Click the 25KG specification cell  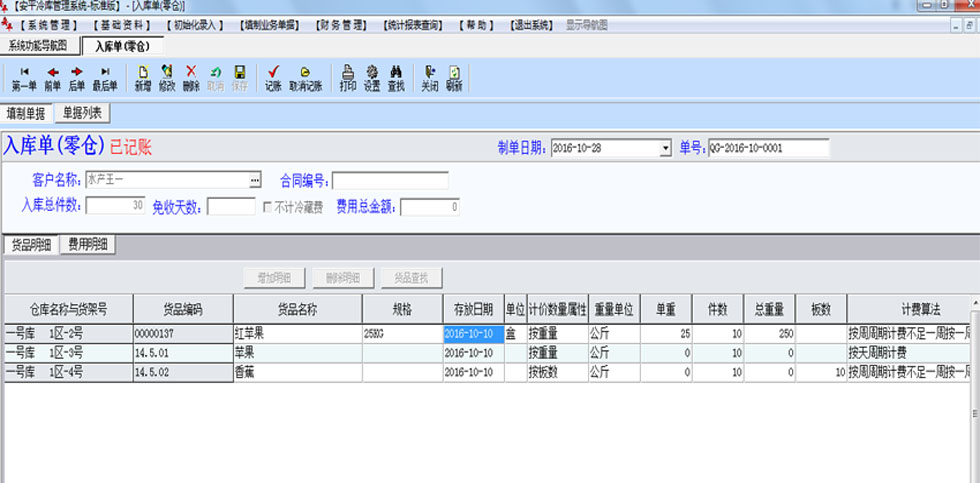(x=403, y=334)
